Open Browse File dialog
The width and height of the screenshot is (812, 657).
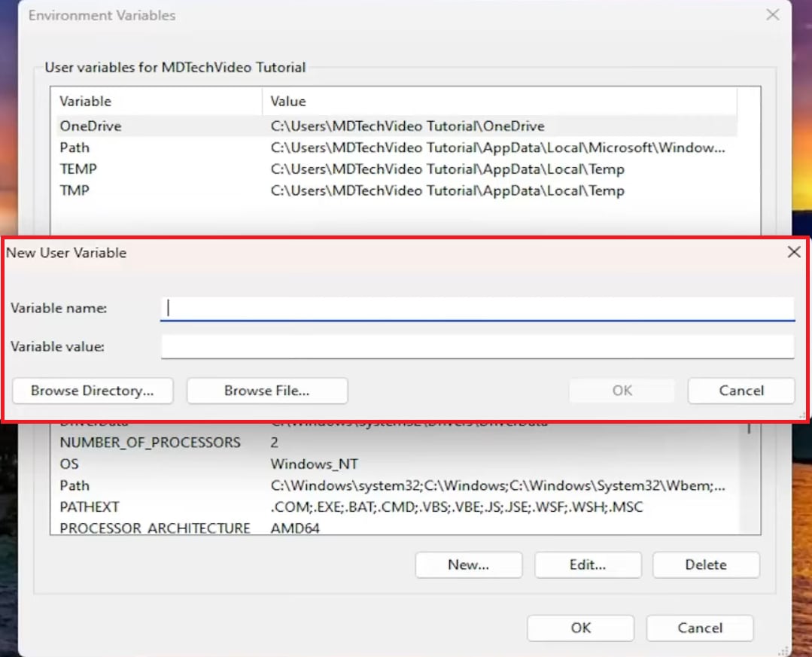tap(267, 391)
